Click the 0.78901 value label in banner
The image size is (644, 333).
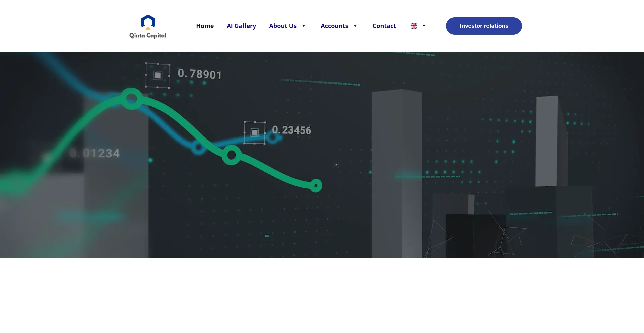click(x=200, y=74)
